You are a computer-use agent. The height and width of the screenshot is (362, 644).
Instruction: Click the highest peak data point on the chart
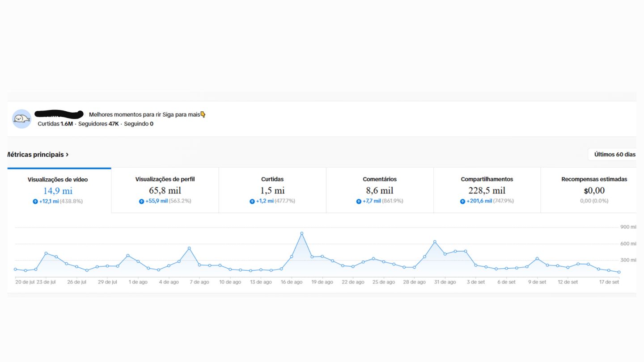tap(302, 233)
